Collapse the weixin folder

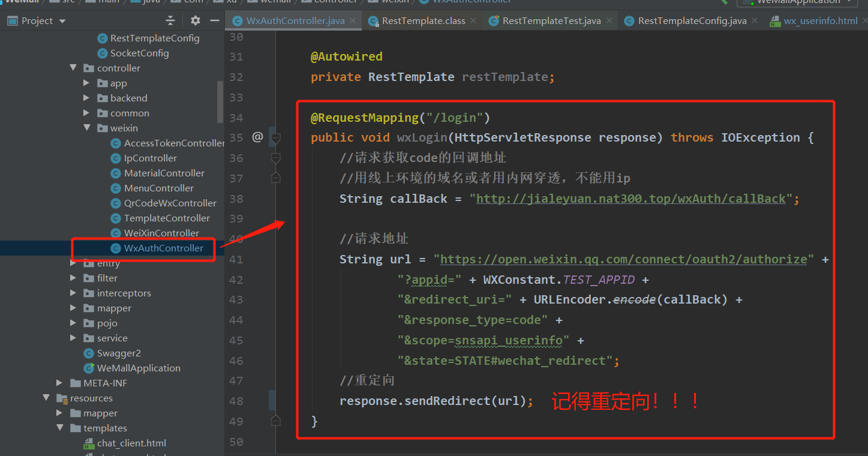pos(87,128)
